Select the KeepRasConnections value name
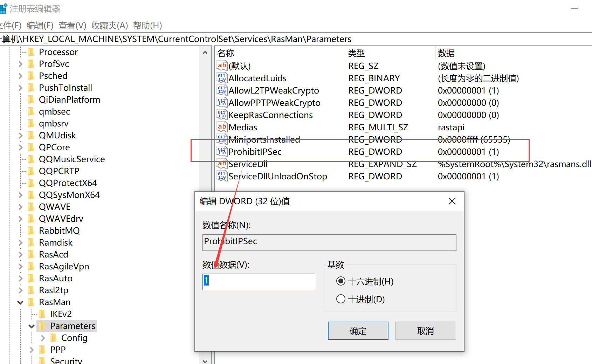The width and height of the screenshot is (592, 364). (270, 115)
